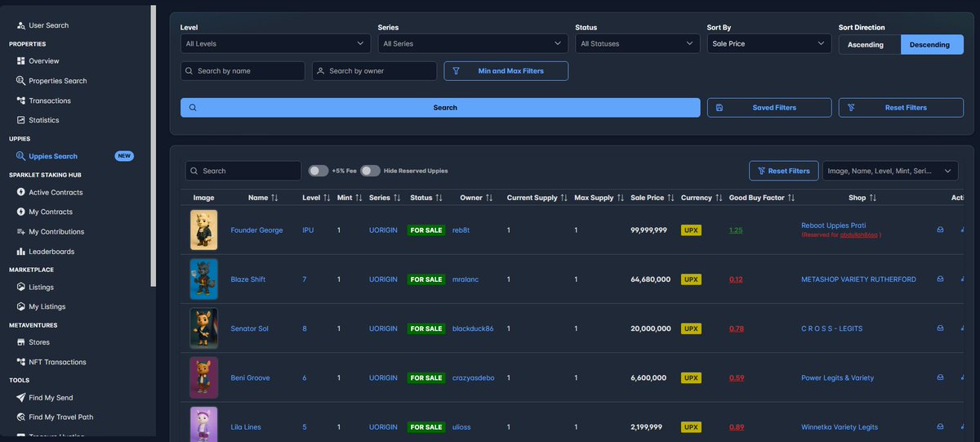Open the Sort By dropdown
Image resolution: width=980 pixels, height=442 pixels.
click(769, 43)
